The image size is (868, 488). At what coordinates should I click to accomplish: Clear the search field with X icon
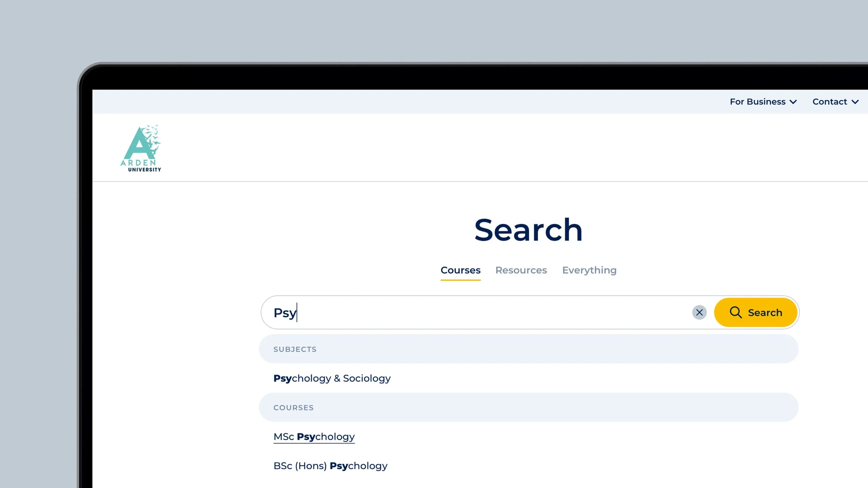click(699, 312)
